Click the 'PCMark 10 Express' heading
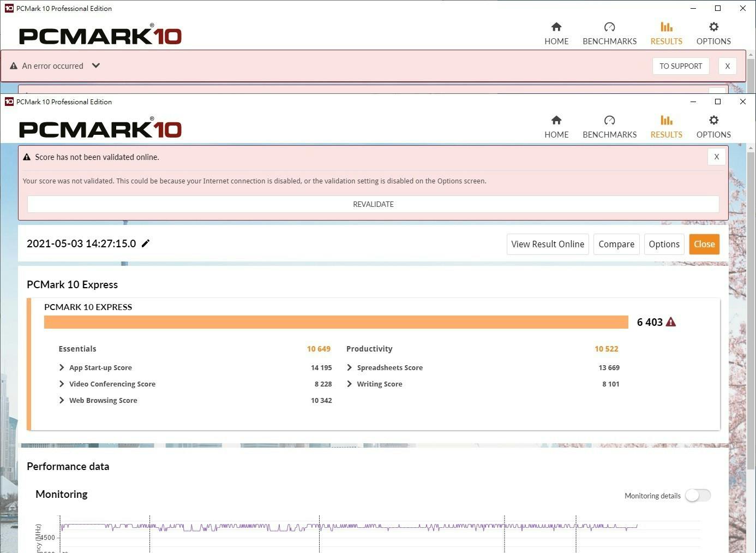Viewport: 756px width, 553px height. pyautogui.click(x=72, y=284)
